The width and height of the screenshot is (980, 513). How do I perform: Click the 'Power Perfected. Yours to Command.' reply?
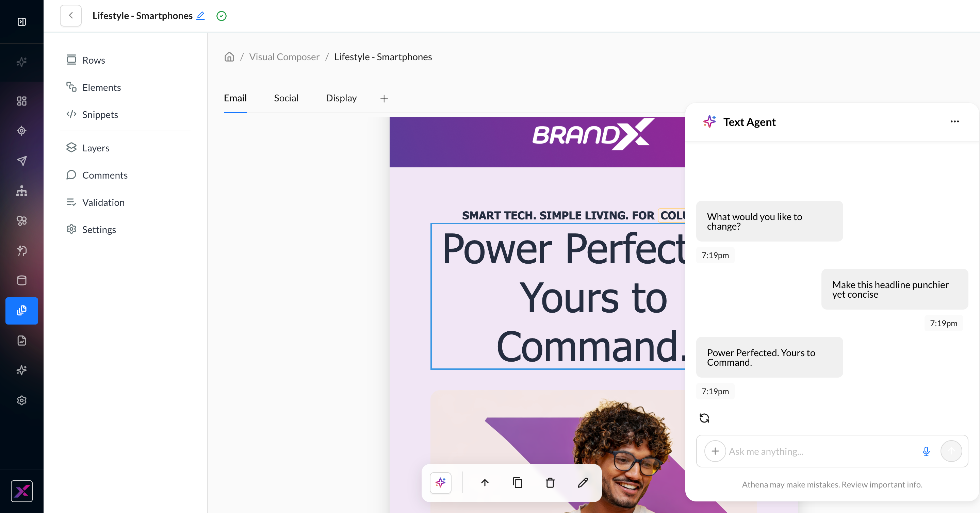point(769,357)
